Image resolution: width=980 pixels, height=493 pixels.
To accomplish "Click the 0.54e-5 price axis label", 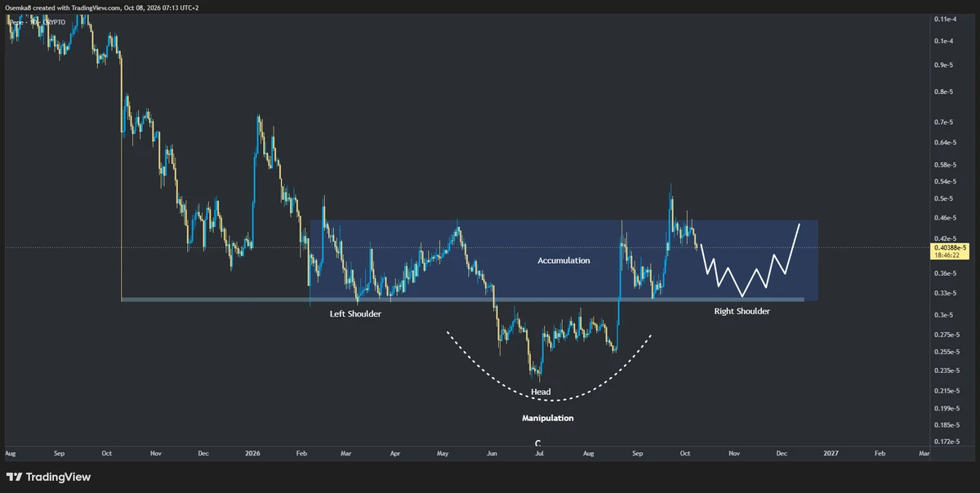I will 946,181.
